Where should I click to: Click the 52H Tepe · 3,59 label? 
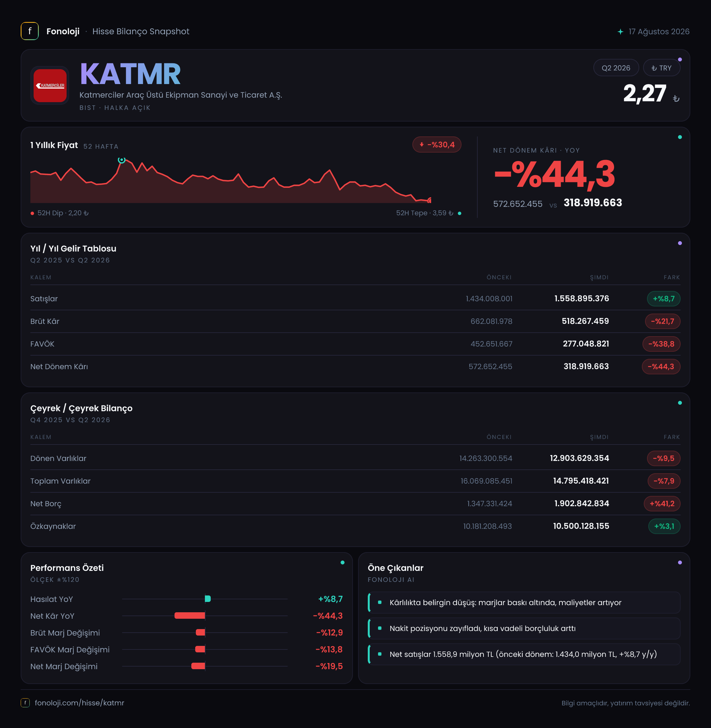tap(425, 213)
